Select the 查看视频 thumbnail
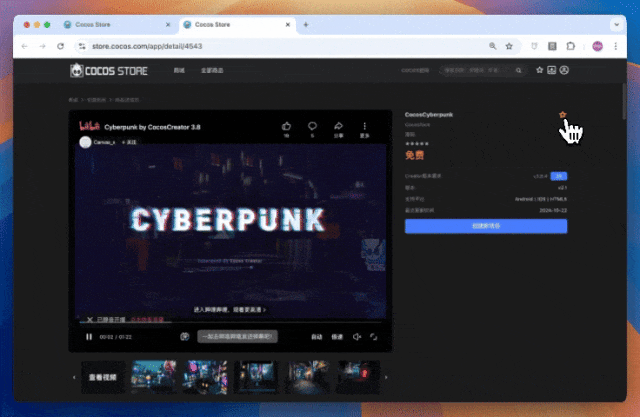This screenshot has width=640, height=417. [x=103, y=377]
